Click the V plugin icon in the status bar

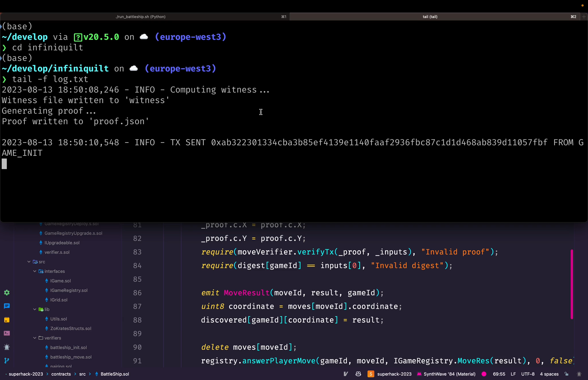(346, 374)
